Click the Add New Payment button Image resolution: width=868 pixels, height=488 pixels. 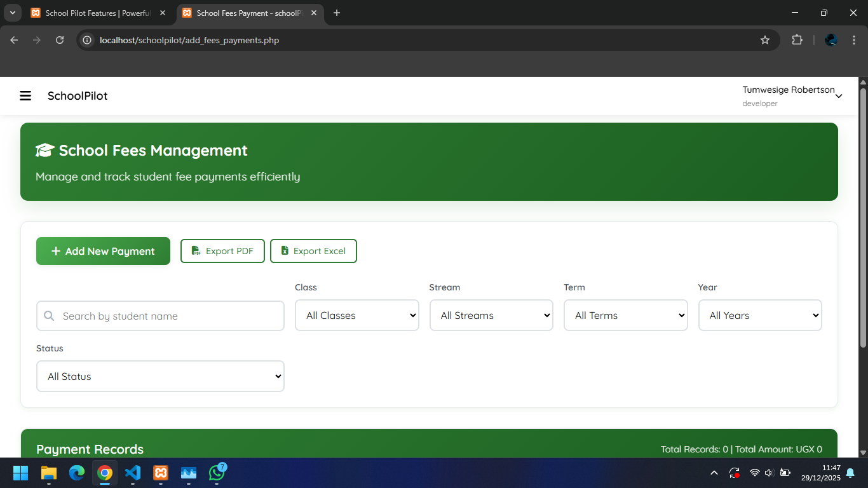103,251
